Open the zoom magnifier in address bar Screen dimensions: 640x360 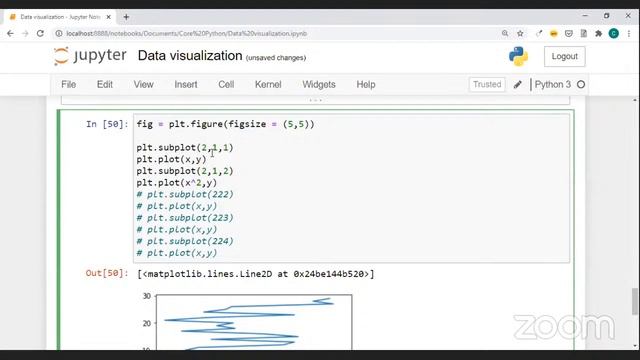coord(505,33)
